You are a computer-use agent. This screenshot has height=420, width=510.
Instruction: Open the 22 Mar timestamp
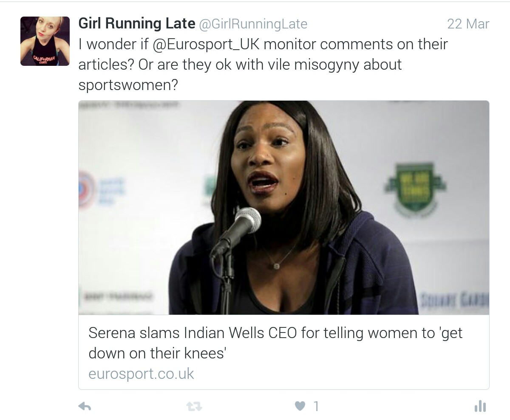pos(468,24)
